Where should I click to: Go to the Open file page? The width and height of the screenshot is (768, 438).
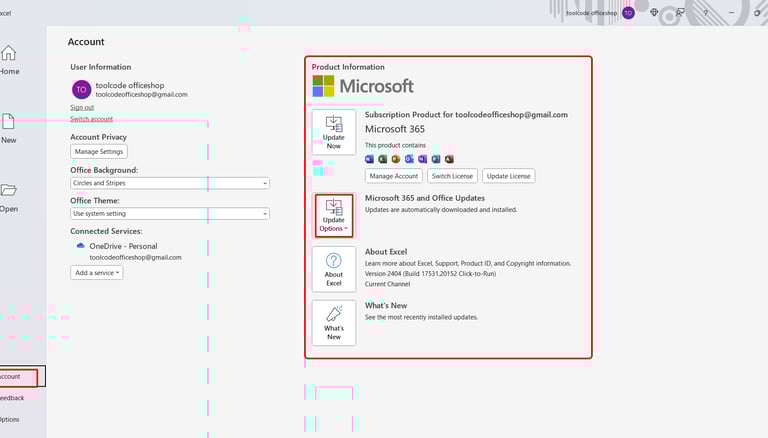point(9,197)
